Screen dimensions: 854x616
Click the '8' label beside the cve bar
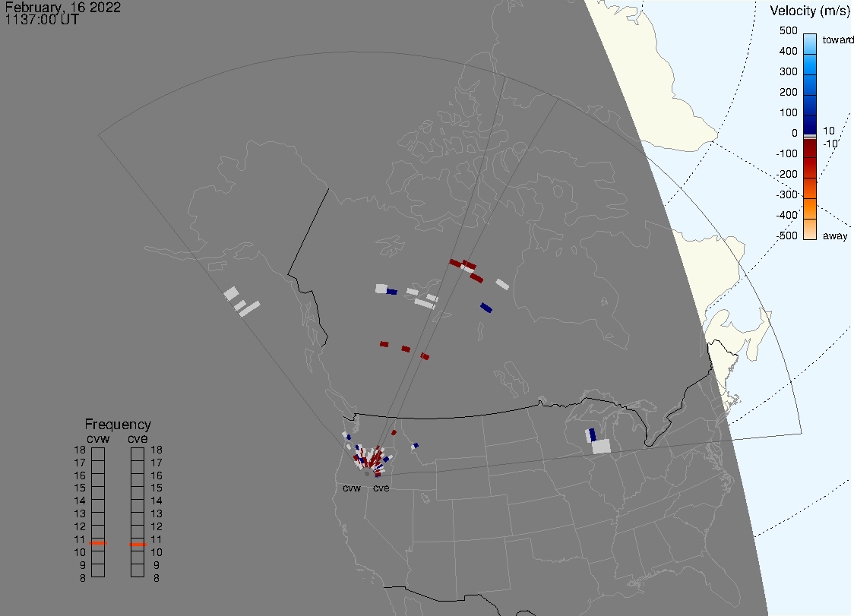click(157, 579)
